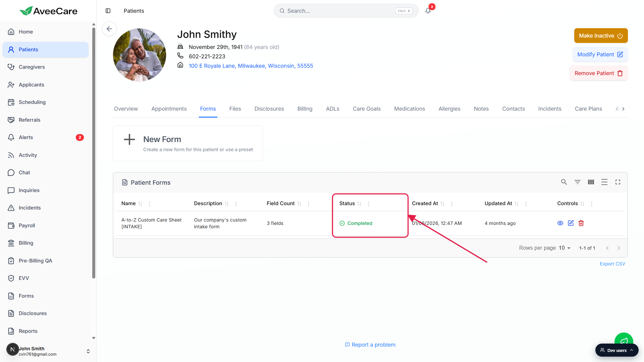Open Description column actions menu
The width and height of the screenshot is (644, 362).
(x=236, y=204)
